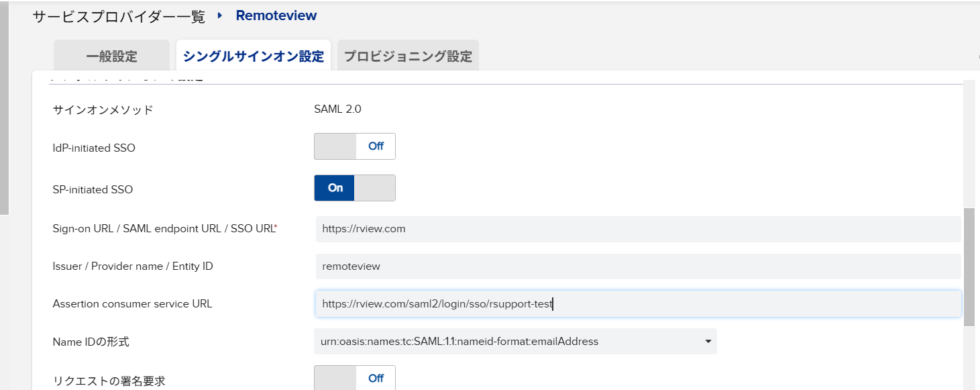
Task: Click the SP-initiated SSO label
Action: coord(93,189)
